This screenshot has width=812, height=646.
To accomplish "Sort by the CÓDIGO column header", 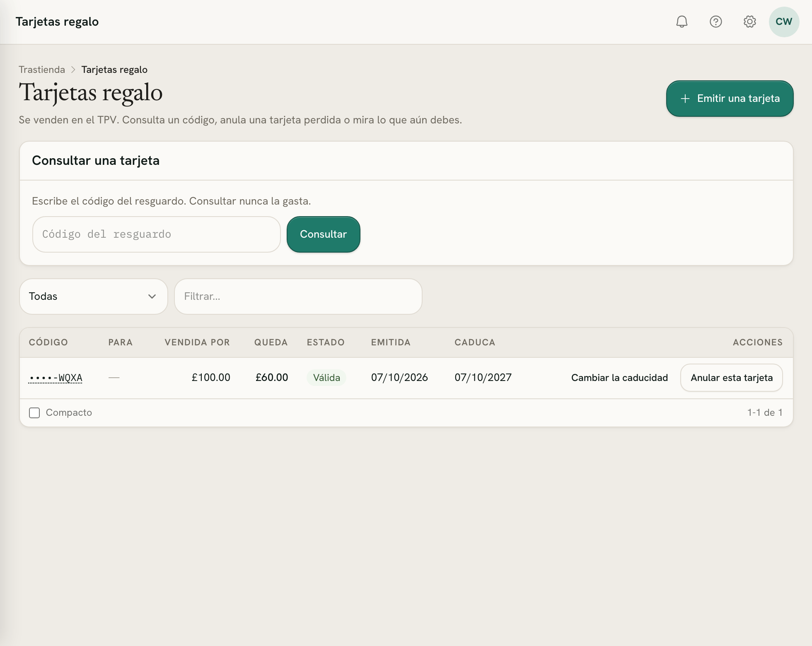I will coord(48,342).
